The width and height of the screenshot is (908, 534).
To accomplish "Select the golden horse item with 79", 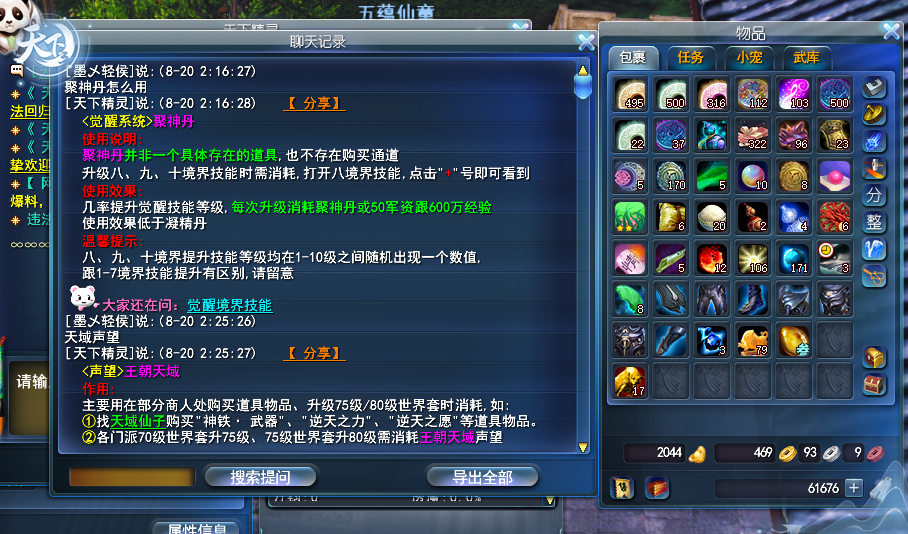I will 753,340.
